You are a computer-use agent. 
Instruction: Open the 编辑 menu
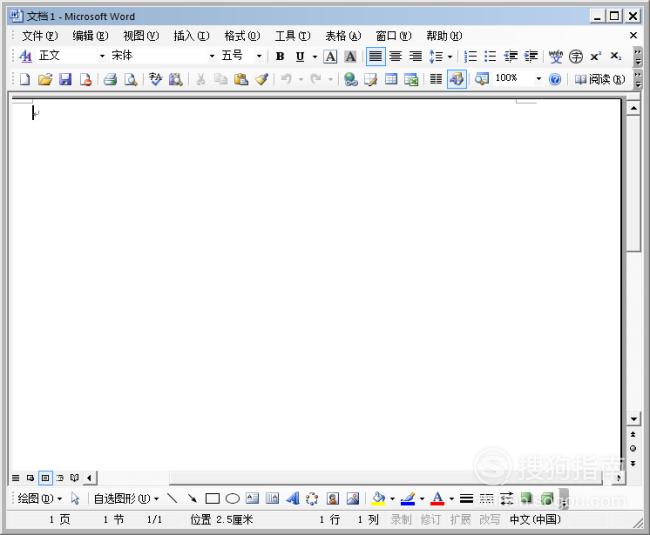pos(90,36)
